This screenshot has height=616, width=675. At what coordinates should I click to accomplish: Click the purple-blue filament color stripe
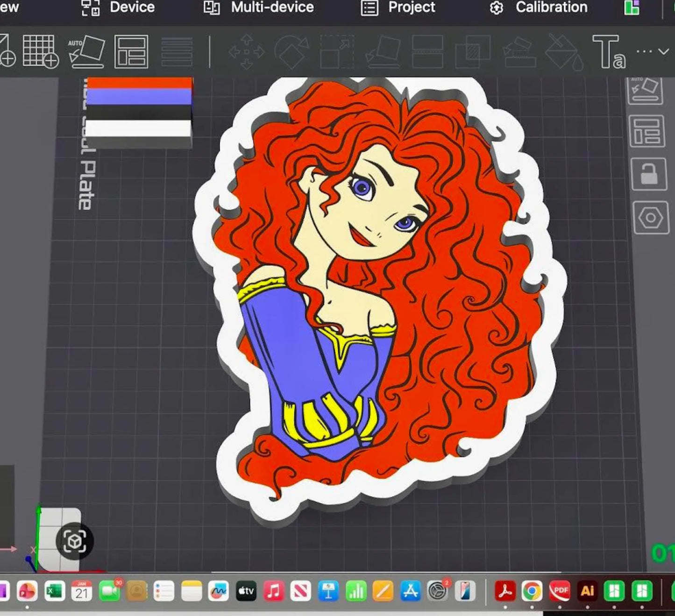pyautogui.click(x=139, y=97)
